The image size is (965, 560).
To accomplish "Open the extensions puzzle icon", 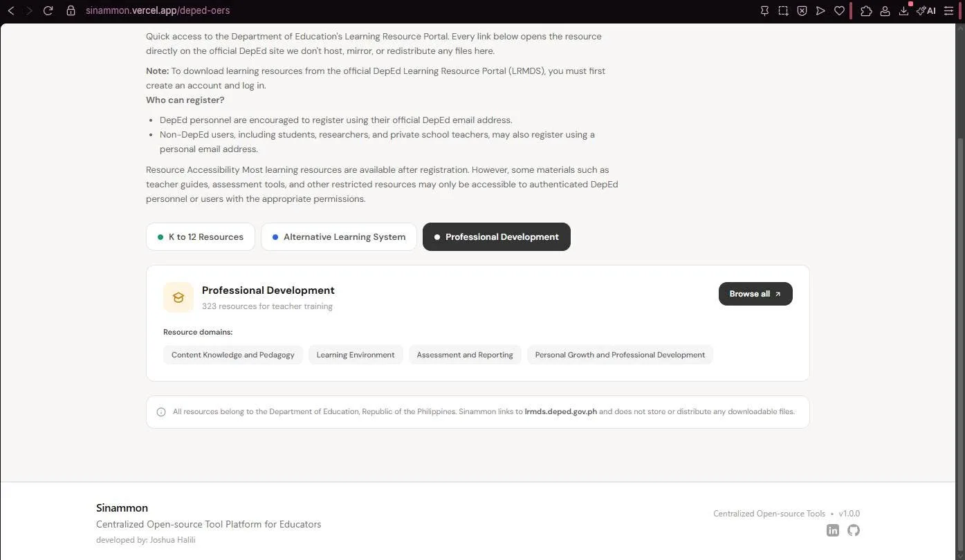I will tap(866, 10).
